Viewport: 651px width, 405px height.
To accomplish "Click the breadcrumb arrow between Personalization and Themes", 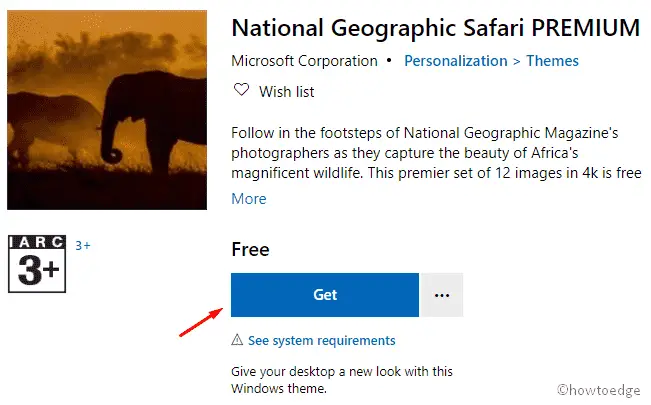I will [516, 61].
